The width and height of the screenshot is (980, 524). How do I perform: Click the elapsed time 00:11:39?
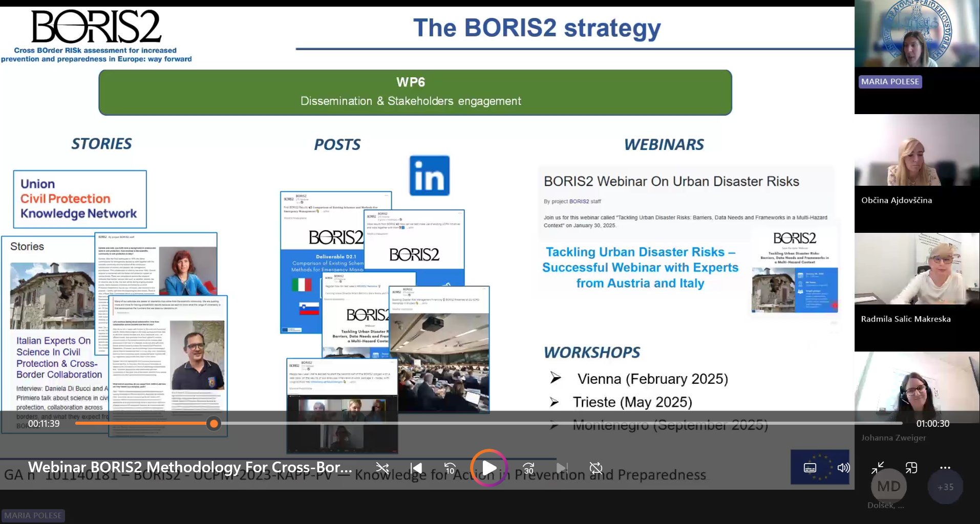coord(44,424)
